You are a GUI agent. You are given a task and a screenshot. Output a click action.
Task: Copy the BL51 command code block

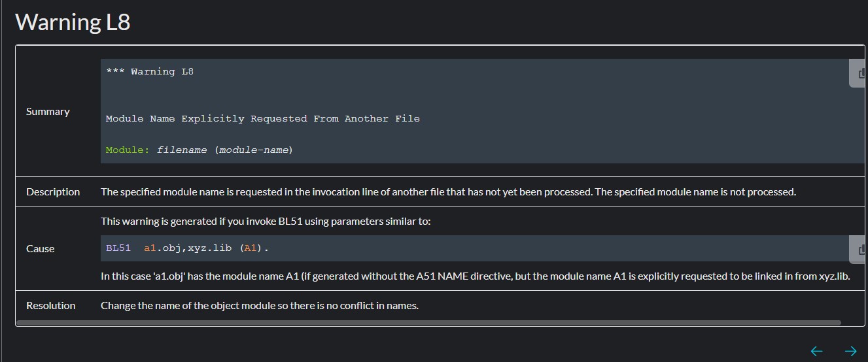[x=861, y=248]
